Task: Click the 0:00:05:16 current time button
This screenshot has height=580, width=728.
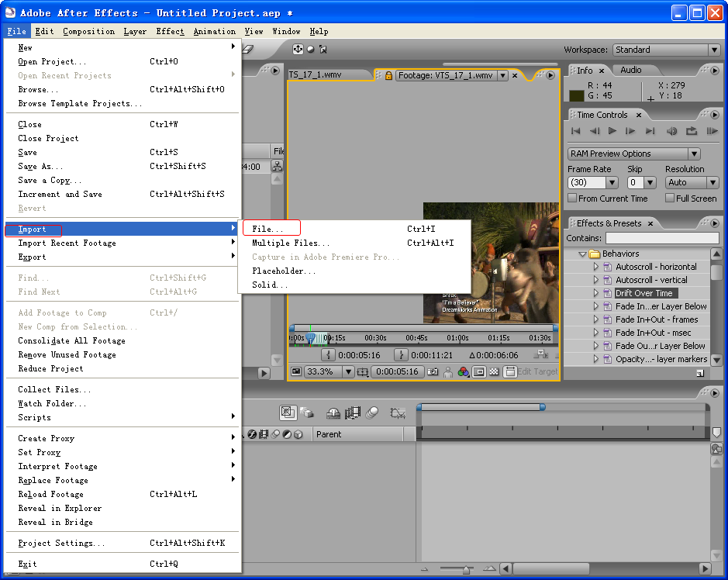Action: coord(398,371)
